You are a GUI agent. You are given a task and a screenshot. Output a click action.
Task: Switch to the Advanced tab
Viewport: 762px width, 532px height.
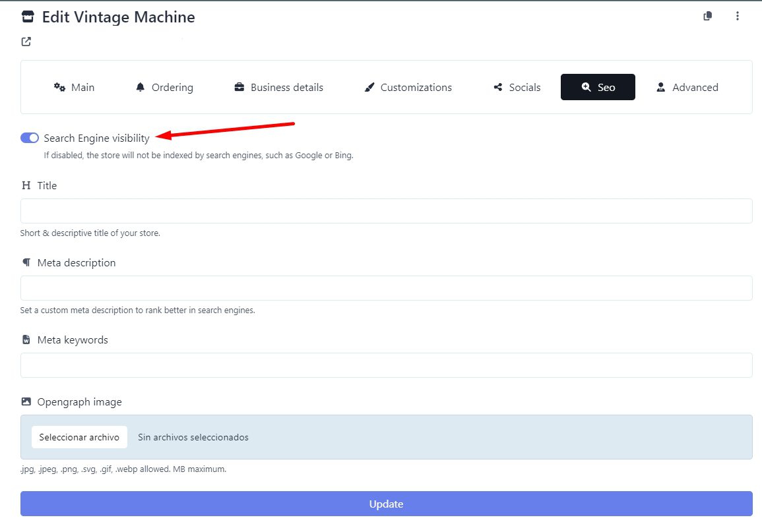click(x=687, y=88)
